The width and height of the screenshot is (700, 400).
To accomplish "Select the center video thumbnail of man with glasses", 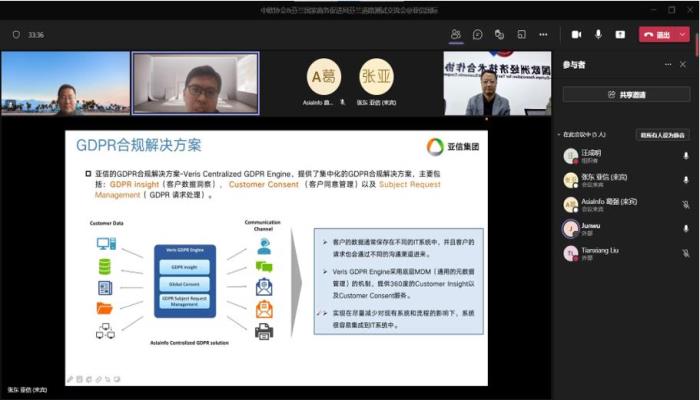I will (x=196, y=84).
